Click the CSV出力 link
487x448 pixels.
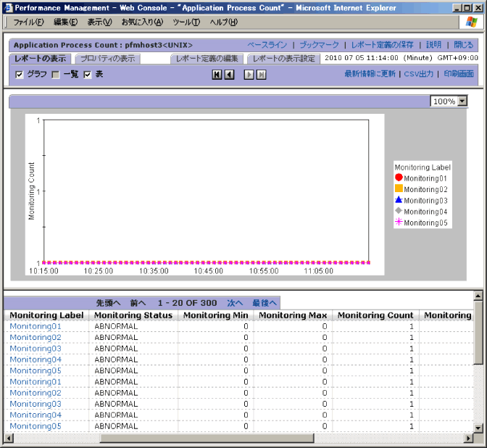click(x=419, y=74)
